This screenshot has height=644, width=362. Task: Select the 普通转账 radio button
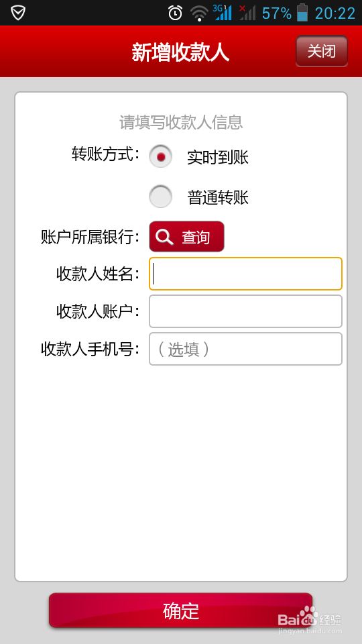(x=160, y=197)
